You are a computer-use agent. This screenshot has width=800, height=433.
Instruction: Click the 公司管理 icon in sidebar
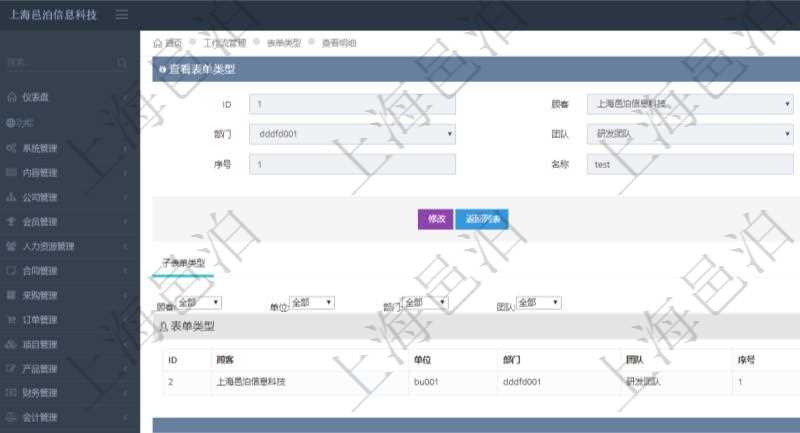[12, 197]
